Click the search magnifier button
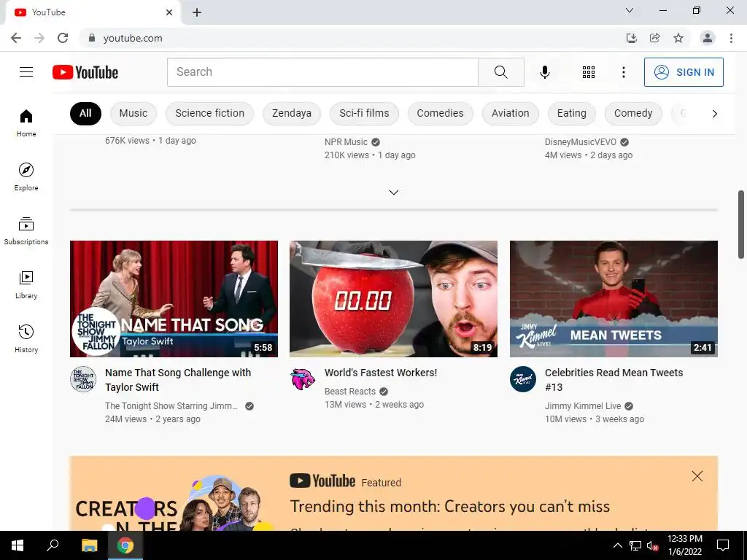Screen dimensions: 747x560 500,72
